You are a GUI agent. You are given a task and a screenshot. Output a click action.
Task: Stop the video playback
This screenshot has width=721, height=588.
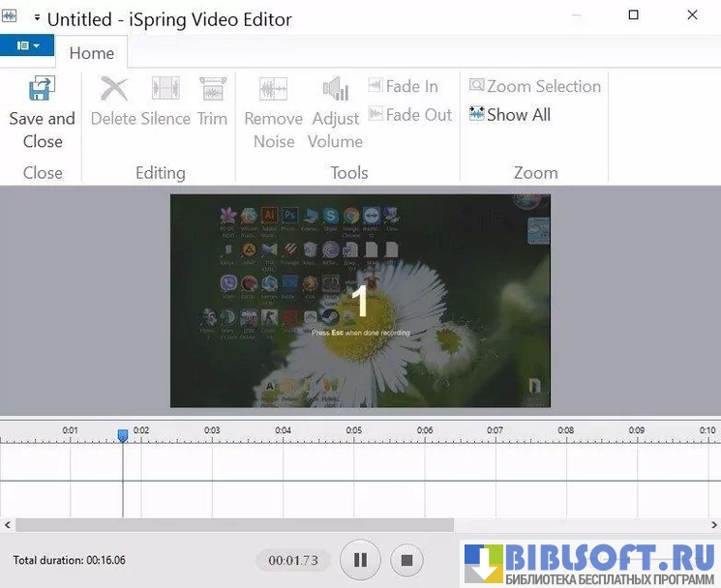406,559
